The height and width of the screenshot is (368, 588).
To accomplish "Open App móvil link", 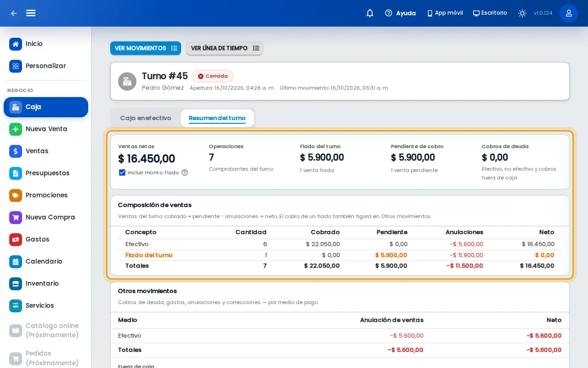I will click(445, 13).
